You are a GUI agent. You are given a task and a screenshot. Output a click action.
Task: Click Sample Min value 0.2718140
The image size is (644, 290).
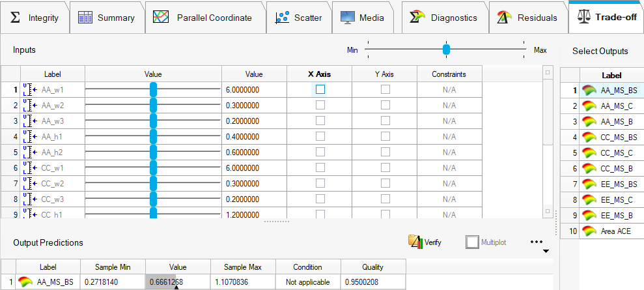click(x=102, y=282)
